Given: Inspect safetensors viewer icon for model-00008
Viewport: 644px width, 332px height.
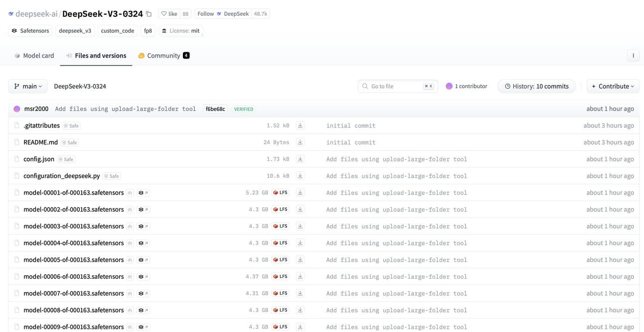Looking at the screenshot, I should 144,310.
